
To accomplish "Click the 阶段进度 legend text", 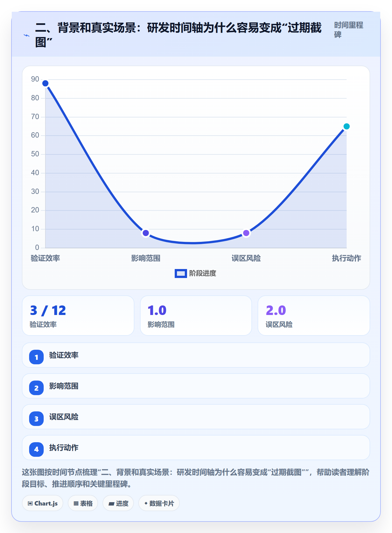I will tap(203, 274).
